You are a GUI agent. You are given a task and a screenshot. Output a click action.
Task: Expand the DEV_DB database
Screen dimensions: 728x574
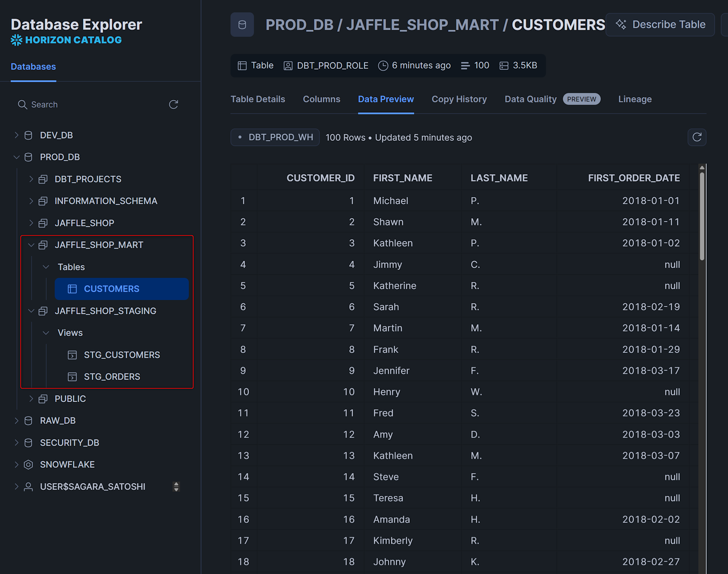pyautogui.click(x=16, y=135)
